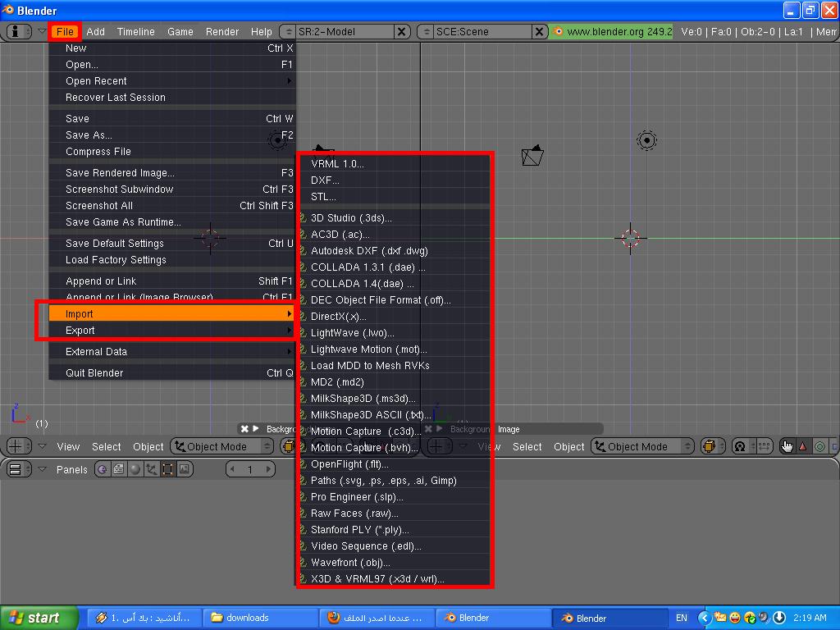Viewport: 840px width, 630px height.
Task: Click the Windows start button
Action: tap(39, 618)
